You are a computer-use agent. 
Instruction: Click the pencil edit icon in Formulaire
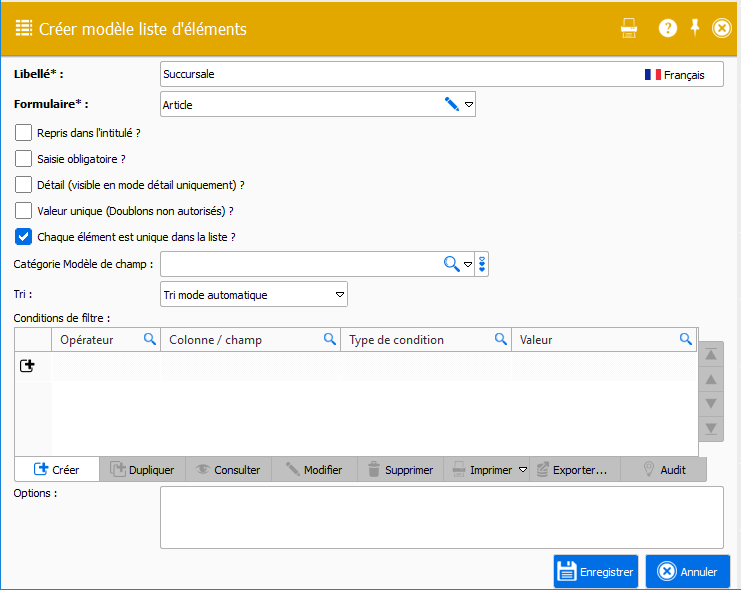452,104
